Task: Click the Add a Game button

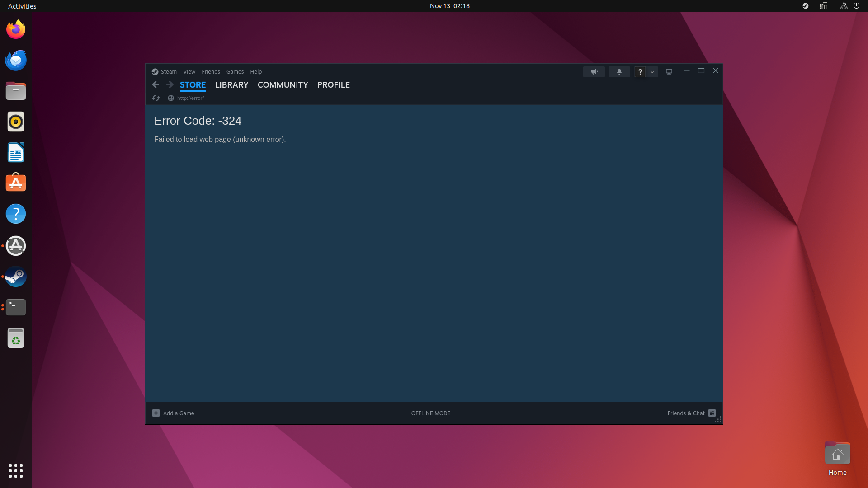Action: 178,413
